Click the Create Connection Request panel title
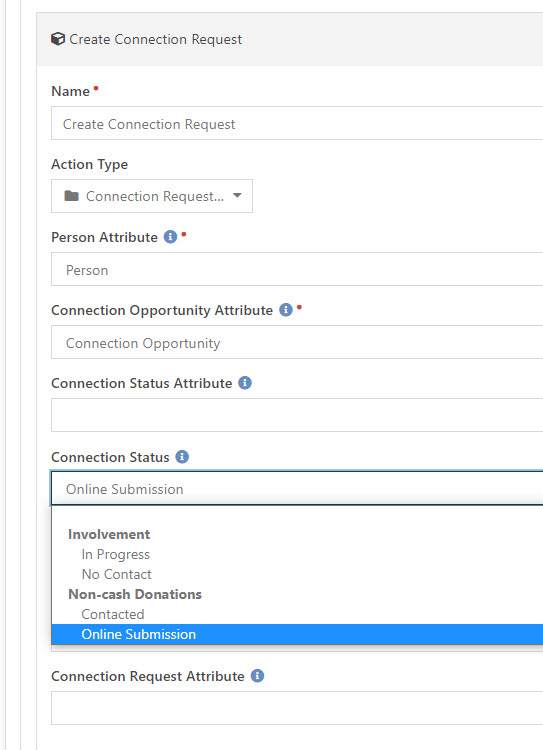The image size is (543, 750). coord(155,39)
